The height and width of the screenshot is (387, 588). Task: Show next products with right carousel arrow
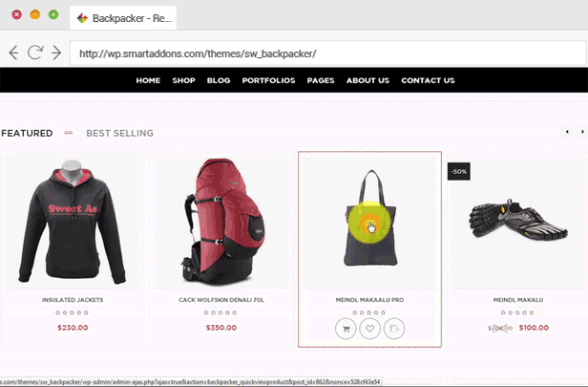(582, 132)
